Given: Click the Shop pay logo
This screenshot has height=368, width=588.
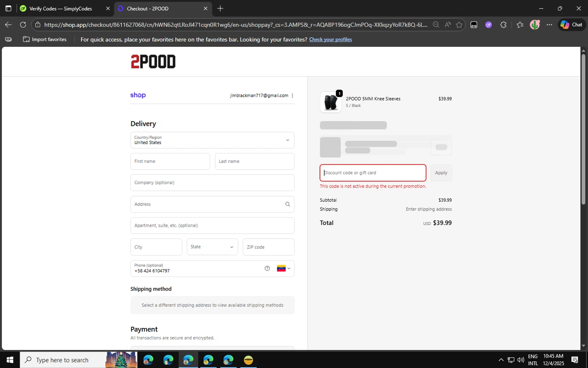Looking at the screenshot, I should point(138,95).
